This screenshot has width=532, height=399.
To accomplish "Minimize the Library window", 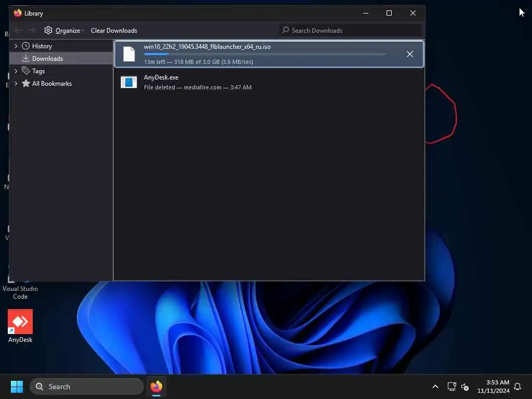I will (366, 13).
